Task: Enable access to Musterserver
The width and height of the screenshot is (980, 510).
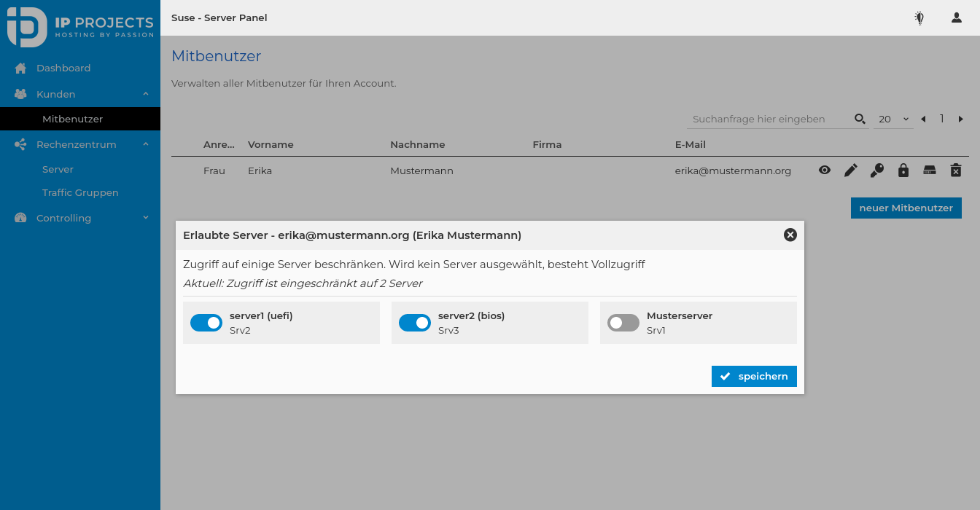Action: [x=623, y=322]
